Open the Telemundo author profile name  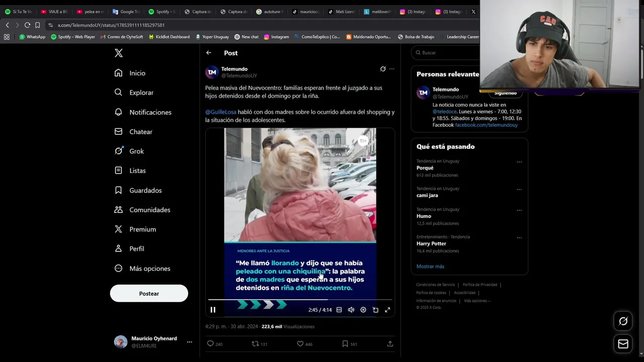[x=234, y=69]
